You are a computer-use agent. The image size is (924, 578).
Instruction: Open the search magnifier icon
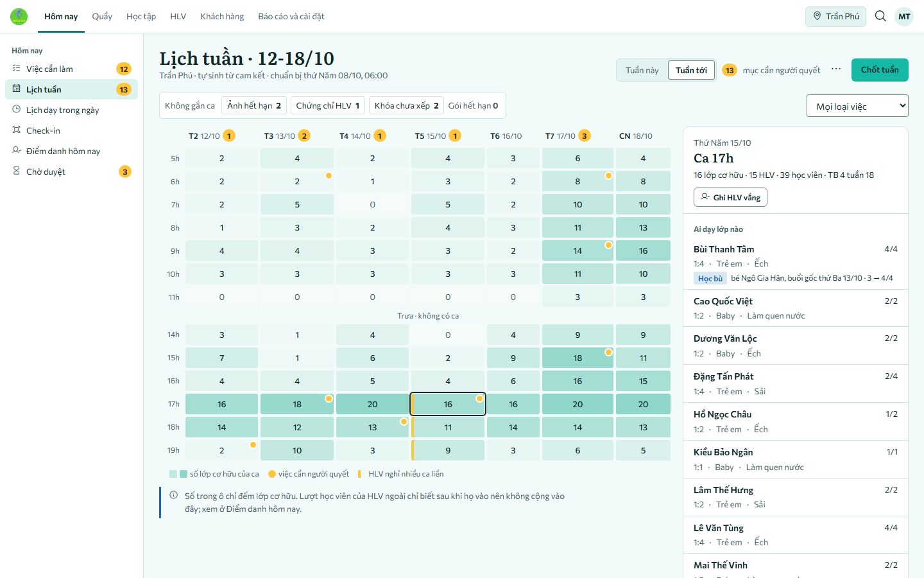[880, 16]
